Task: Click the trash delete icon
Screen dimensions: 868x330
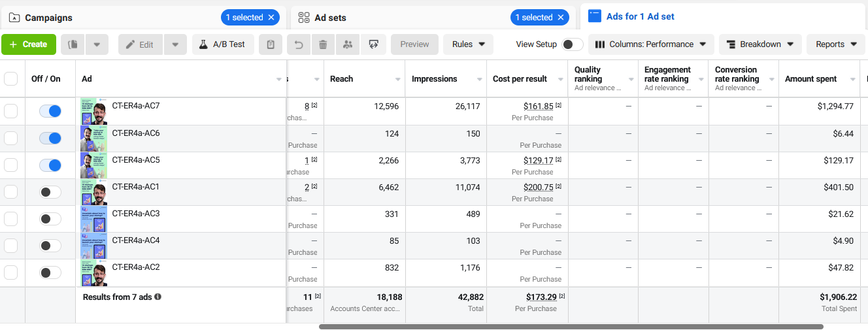Action: (x=323, y=44)
